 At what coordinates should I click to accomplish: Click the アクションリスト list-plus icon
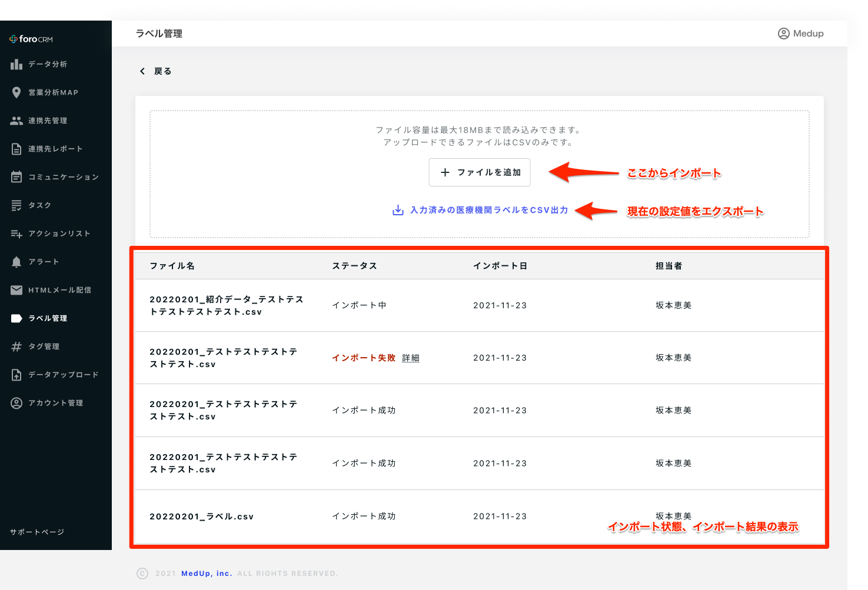16,234
